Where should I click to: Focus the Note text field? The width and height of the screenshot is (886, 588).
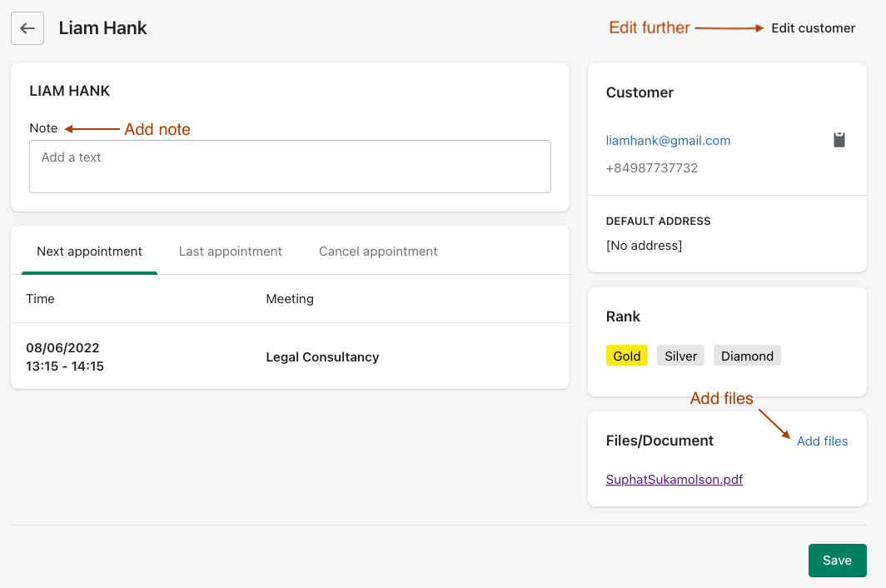(x=290, y=167)
